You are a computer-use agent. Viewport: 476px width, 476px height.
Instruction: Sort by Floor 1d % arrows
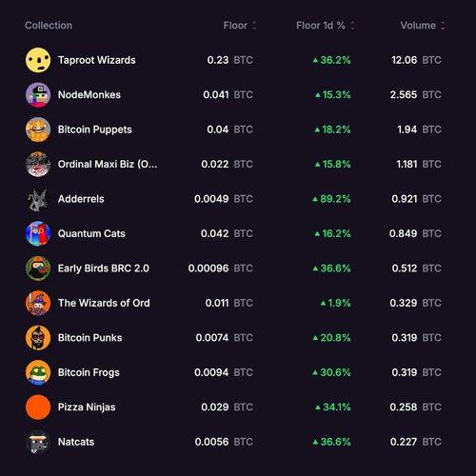click(352, 26)
